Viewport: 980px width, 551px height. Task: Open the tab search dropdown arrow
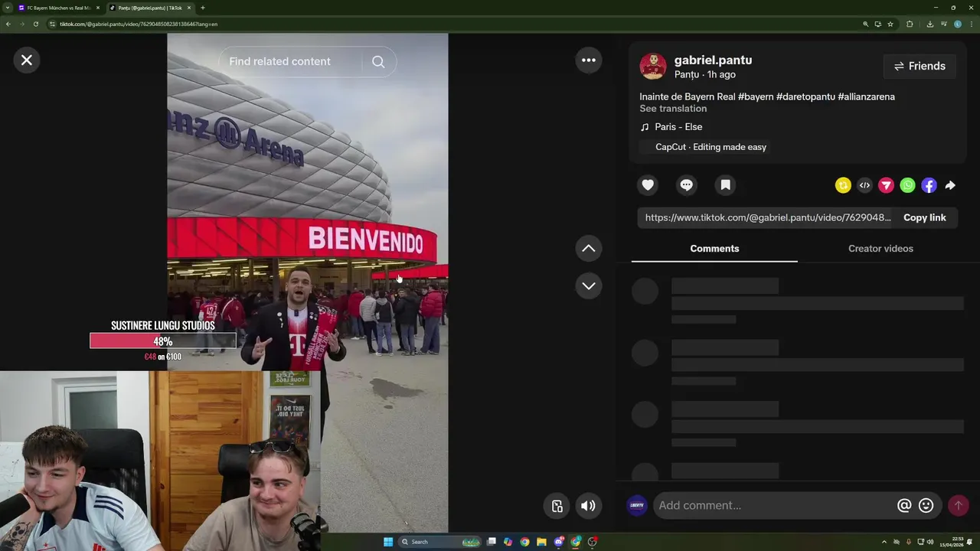click(x=8, y=8)
